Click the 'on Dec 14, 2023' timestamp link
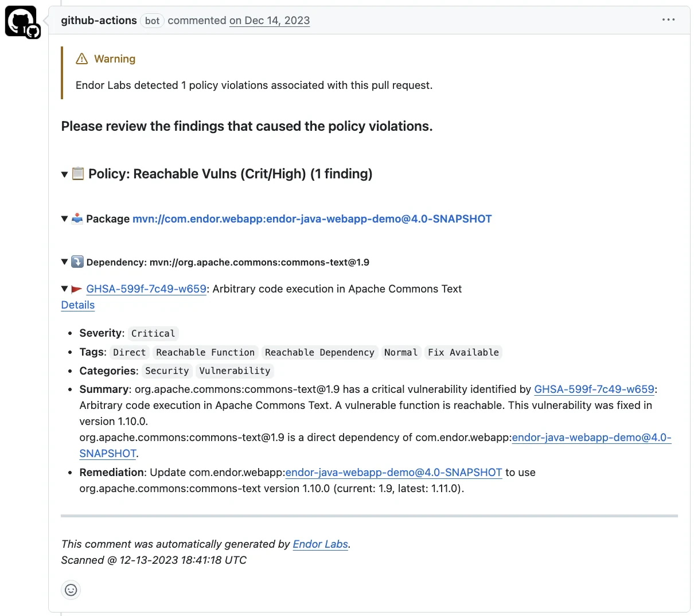 [270, 21]
